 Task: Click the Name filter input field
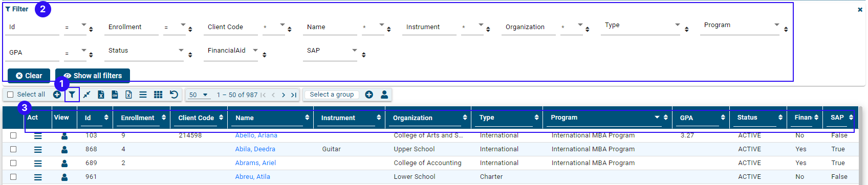tap(330, 27)
